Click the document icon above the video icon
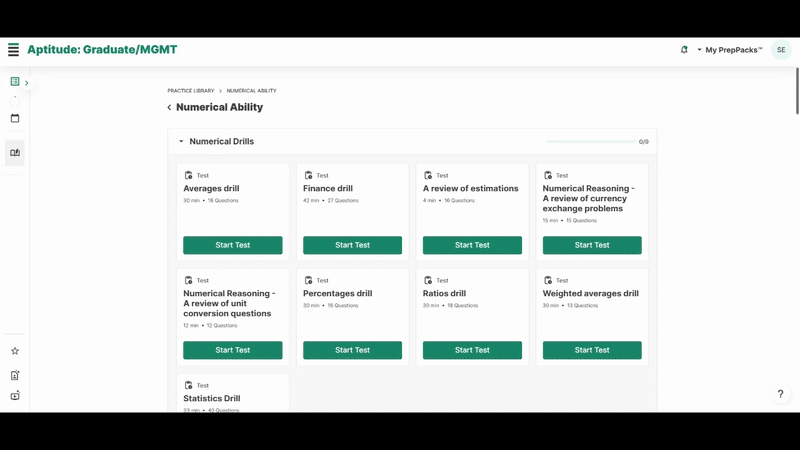 (15, 375)
